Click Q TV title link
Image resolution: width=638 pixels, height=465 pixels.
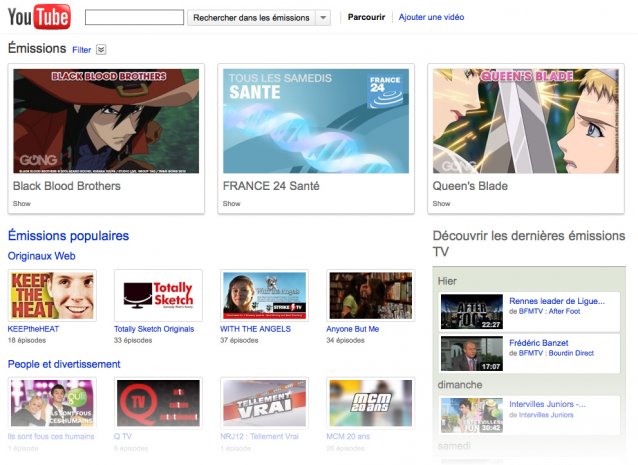click(x=123, y=436)
